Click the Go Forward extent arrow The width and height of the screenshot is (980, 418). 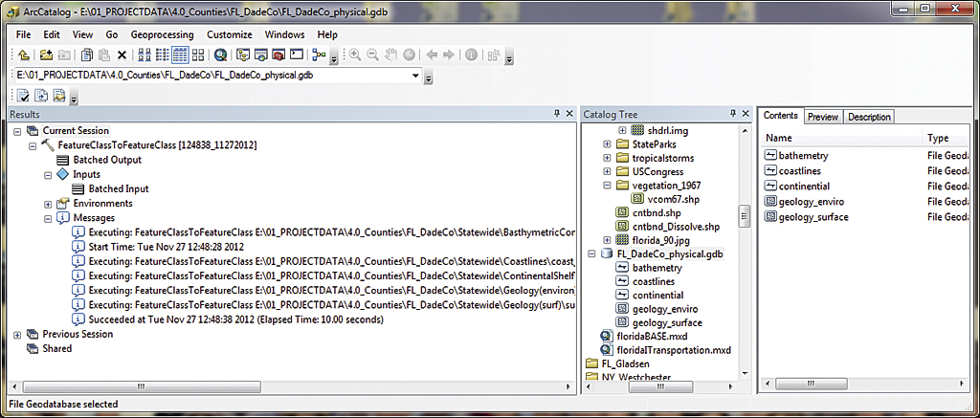click(448, 55)
